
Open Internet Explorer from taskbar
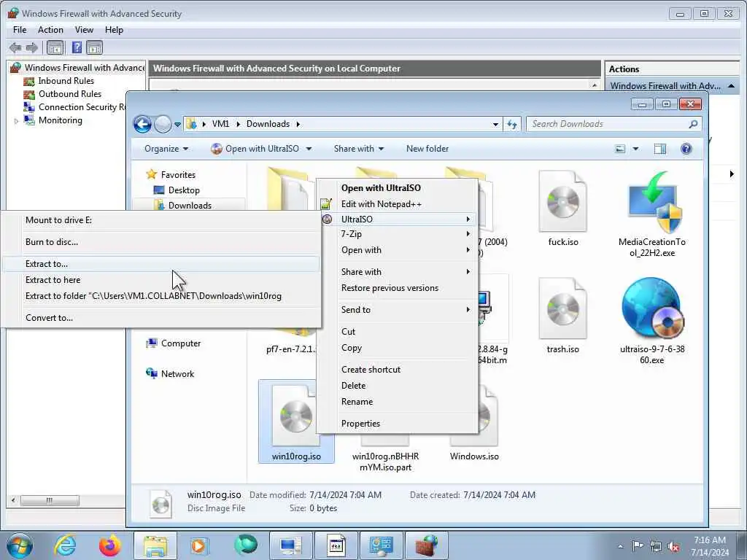(65, 545)
